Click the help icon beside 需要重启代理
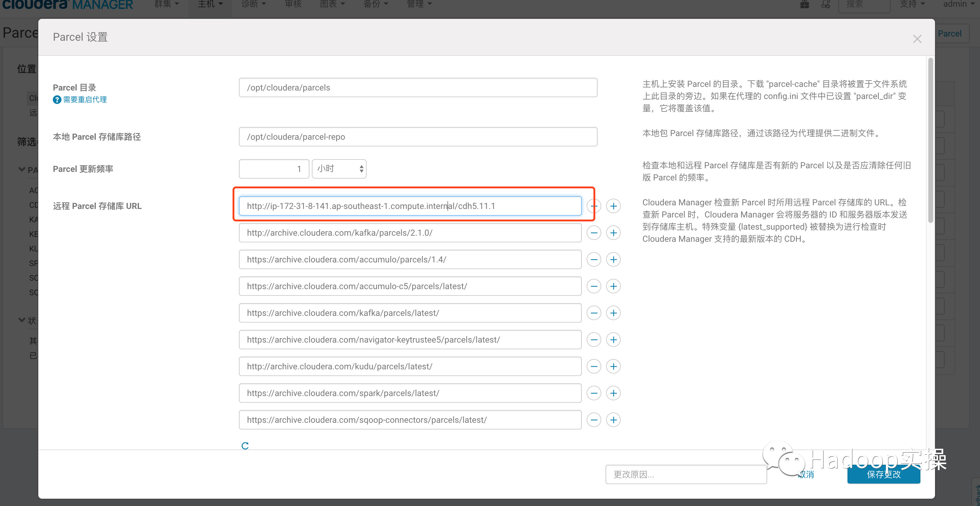The width and height of the screenshot is (980, 506). point(57,100)
